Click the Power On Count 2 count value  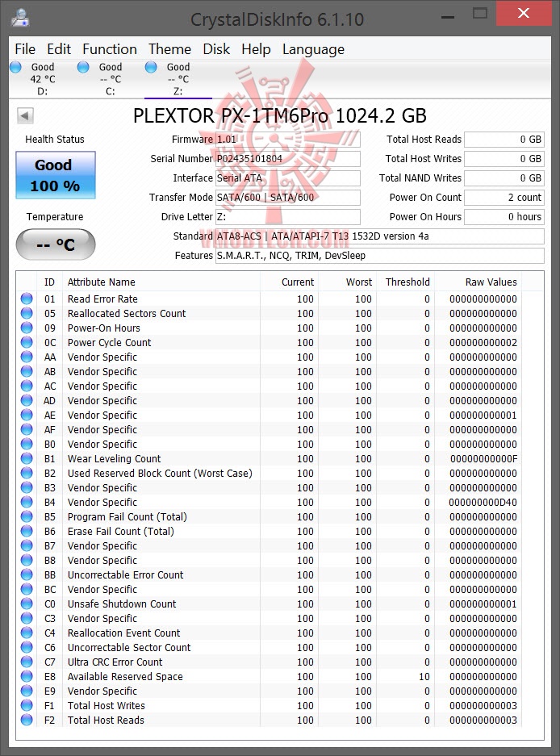(x=504, y=197)
